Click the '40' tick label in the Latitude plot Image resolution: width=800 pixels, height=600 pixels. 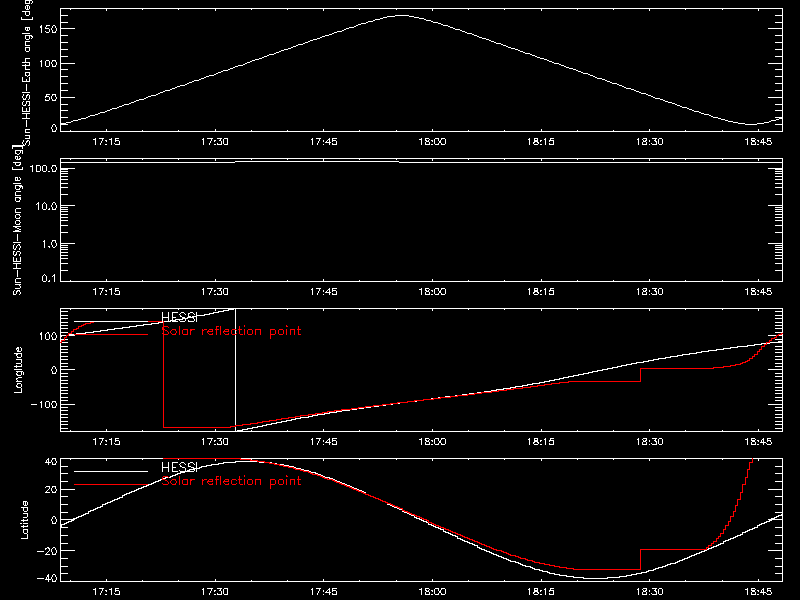coord(51,462)
